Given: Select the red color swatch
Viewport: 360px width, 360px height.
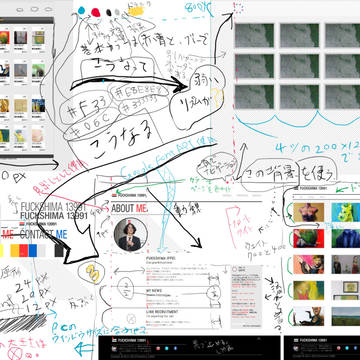Looking at the screenshot, I should tap(24, 251).
